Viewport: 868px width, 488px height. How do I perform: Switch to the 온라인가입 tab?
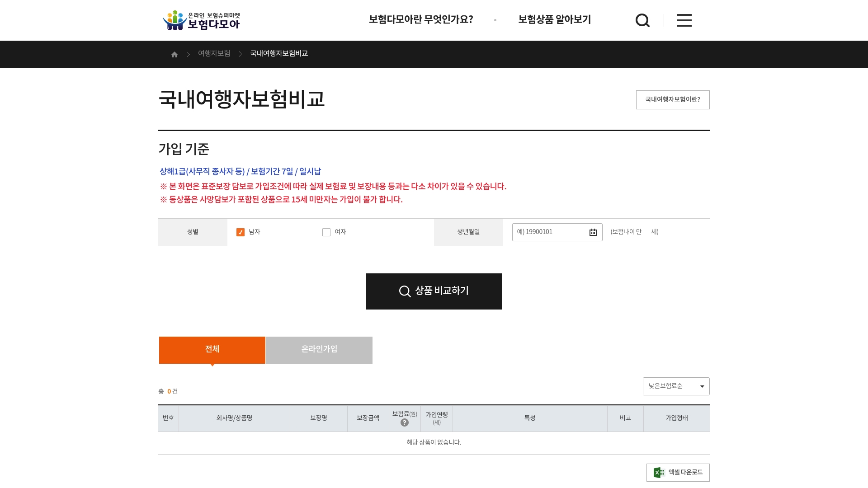(319, 349)
